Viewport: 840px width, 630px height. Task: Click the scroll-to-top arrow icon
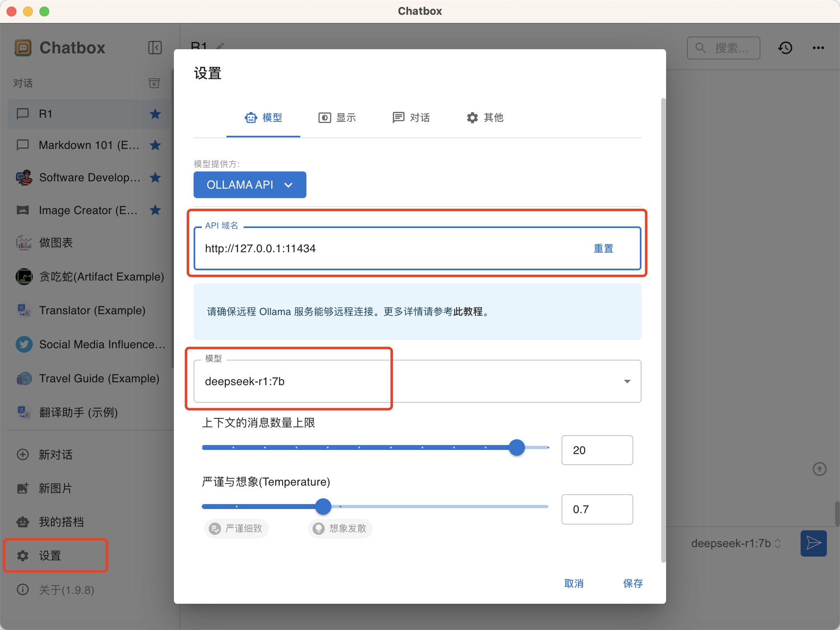(819, 469)
